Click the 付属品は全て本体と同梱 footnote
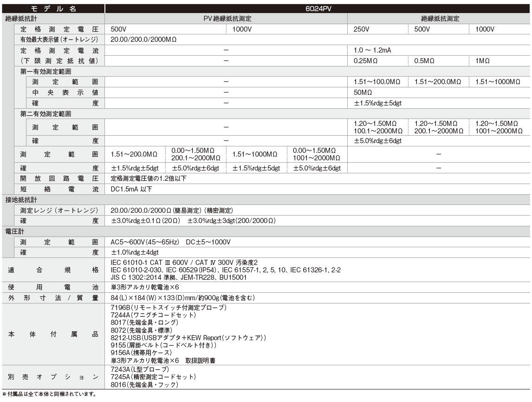Viewport: 532px width, 402px height. pos(50,394)
